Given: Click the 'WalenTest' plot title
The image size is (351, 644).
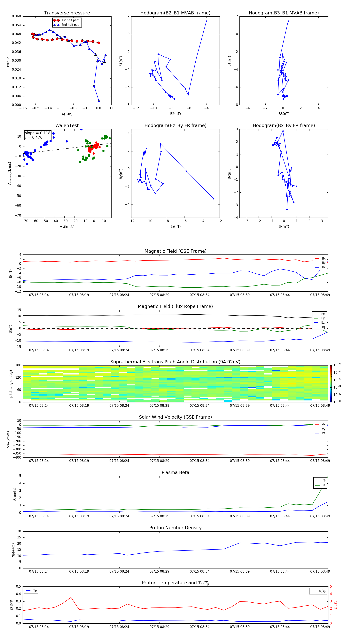Looking at the screenshot, I should tap(67, 125).
